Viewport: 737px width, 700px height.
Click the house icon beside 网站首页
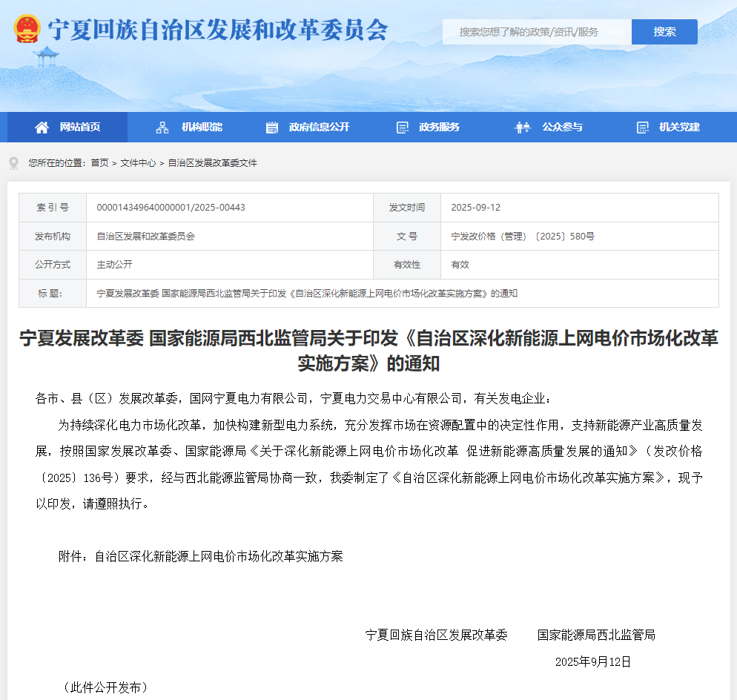point(42,127)
